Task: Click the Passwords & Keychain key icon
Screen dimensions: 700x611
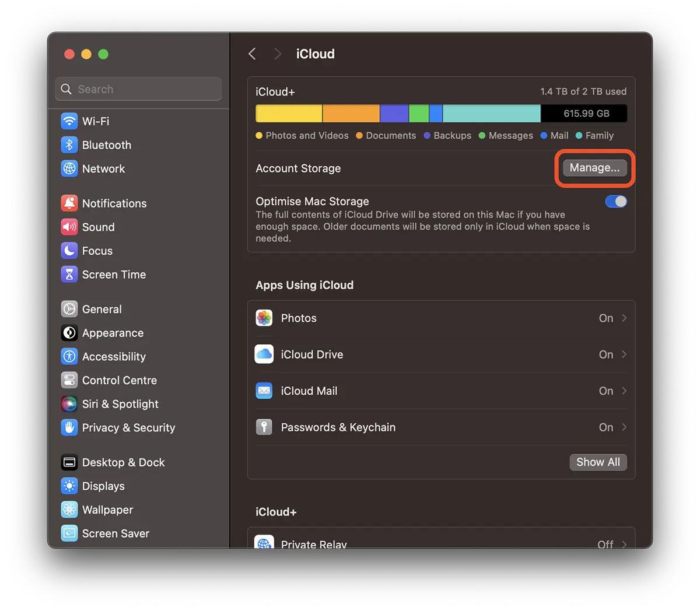Action: 264,427
